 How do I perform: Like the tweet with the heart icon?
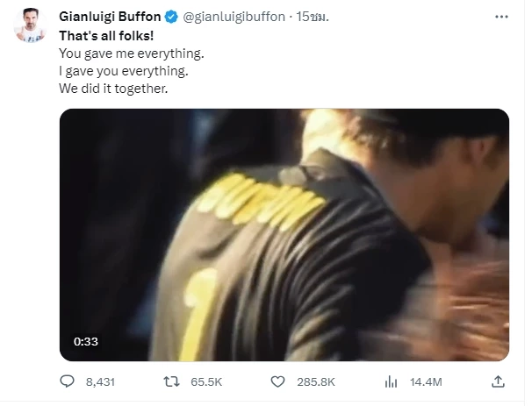pyautogui.click(x=278, y=381)
